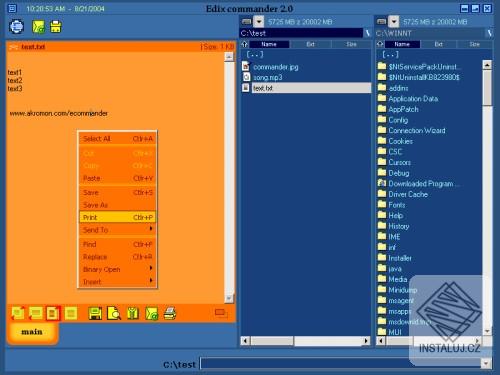Sort C:\WINNT panel by Name column
The width and height of the screenshot is (500, 375).
(x=402, y=44)
